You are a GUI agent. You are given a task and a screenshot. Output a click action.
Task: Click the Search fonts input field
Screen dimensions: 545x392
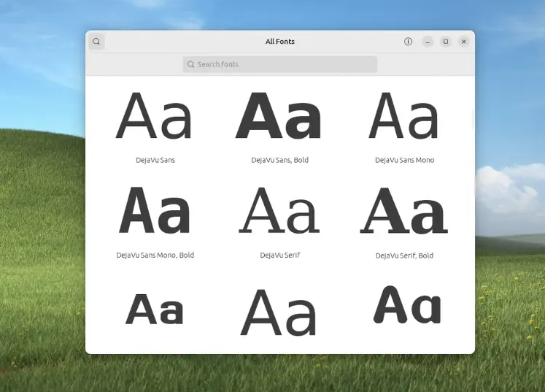280,64
